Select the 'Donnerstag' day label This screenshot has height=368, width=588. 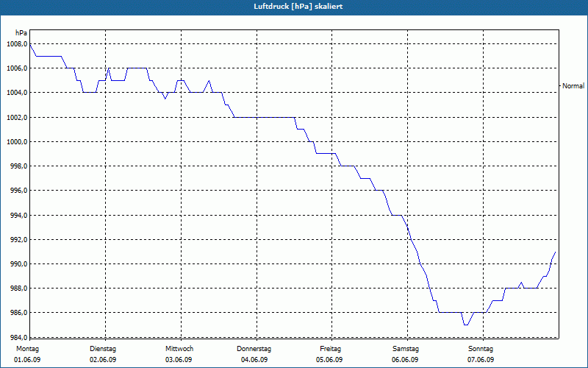coord(254,349)
